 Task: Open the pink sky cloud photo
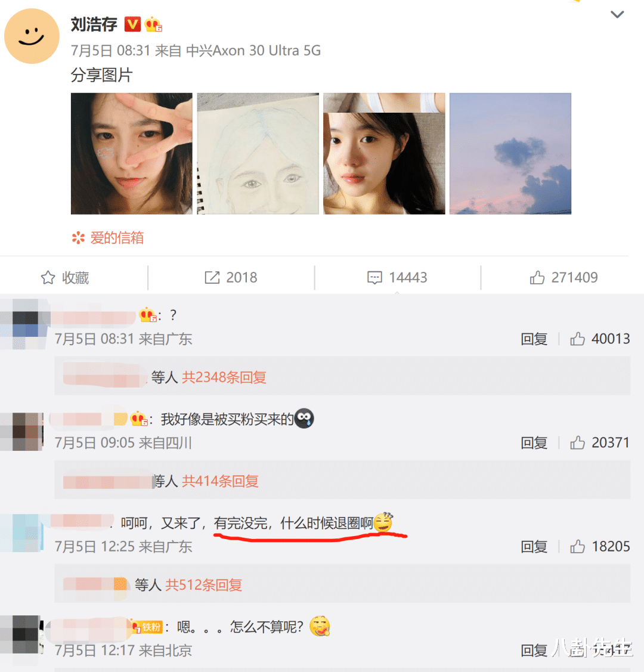pyautogui.click(x=510, y=153)
